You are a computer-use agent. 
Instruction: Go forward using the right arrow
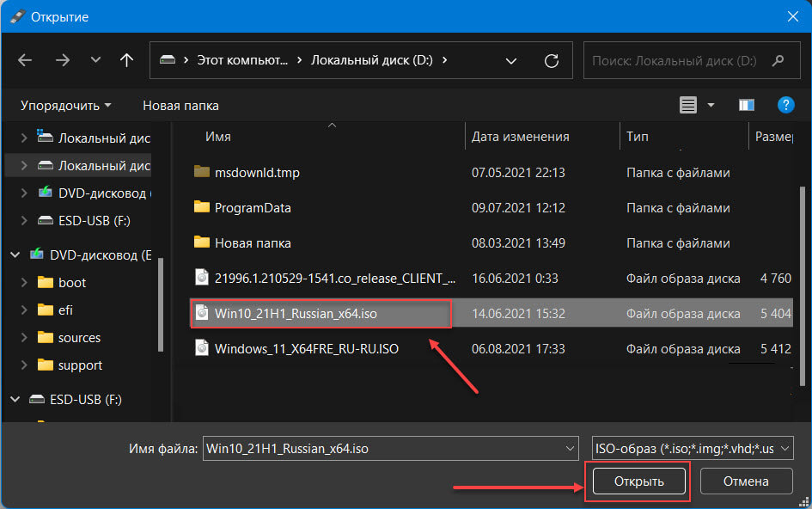click(63, 60)
